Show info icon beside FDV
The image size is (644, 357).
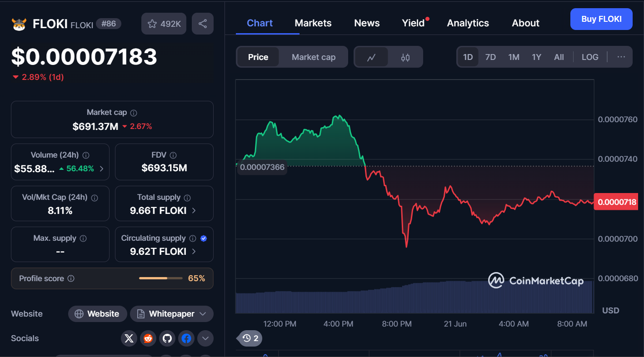[173, 155]
